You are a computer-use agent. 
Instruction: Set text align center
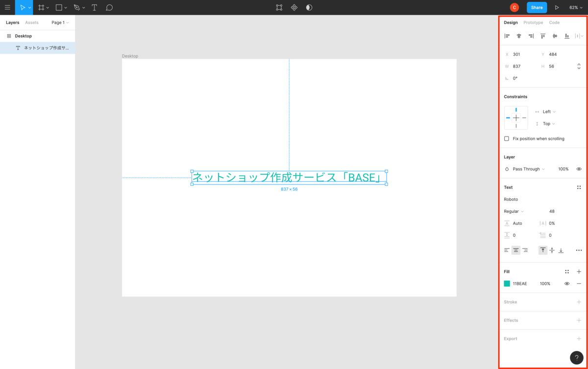click(x=516, y=250)
